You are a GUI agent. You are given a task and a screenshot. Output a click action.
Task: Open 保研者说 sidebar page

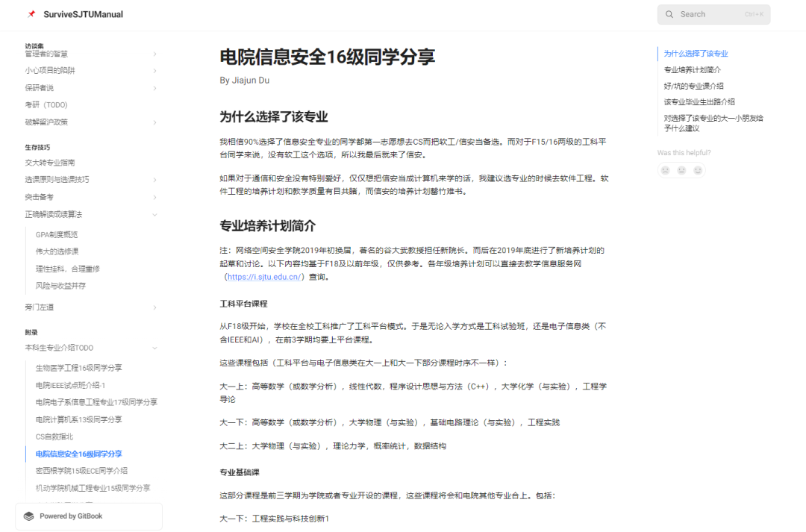pyautogui.click(x=39, y=88)
